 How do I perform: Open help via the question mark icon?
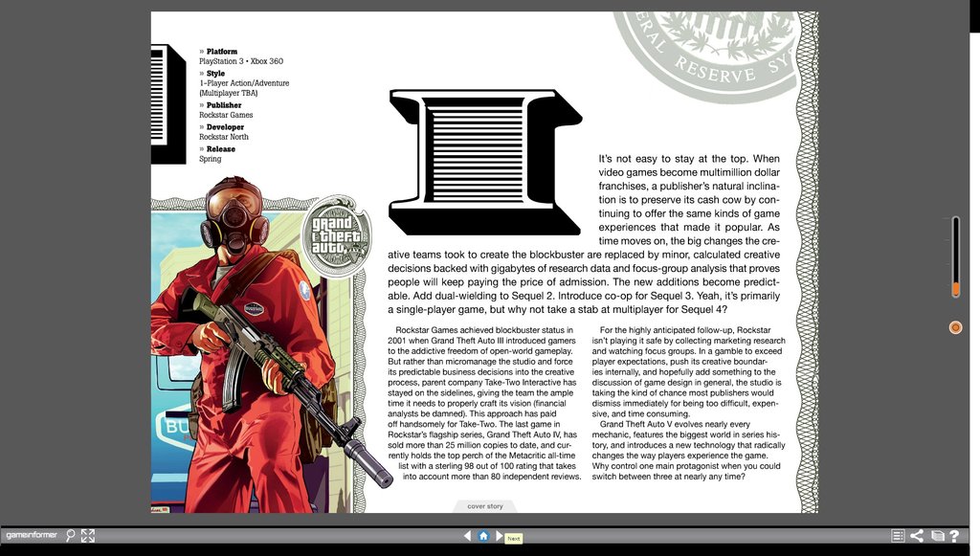954,536
